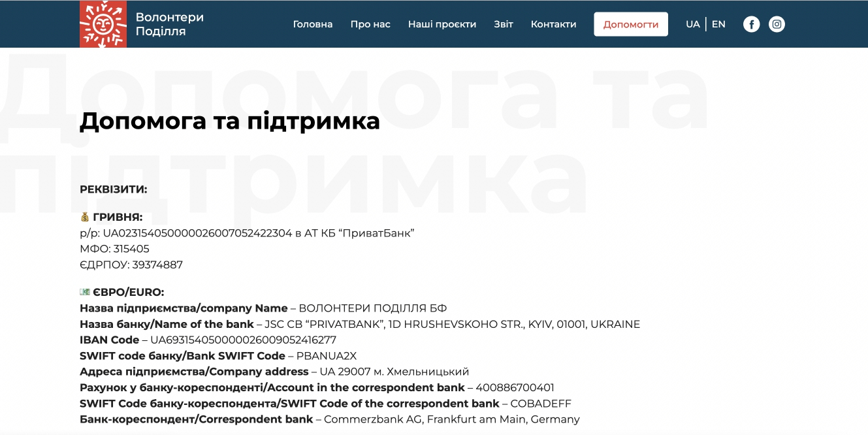Open the Facebook page icon
868x435 pixels.
[751, 24]
